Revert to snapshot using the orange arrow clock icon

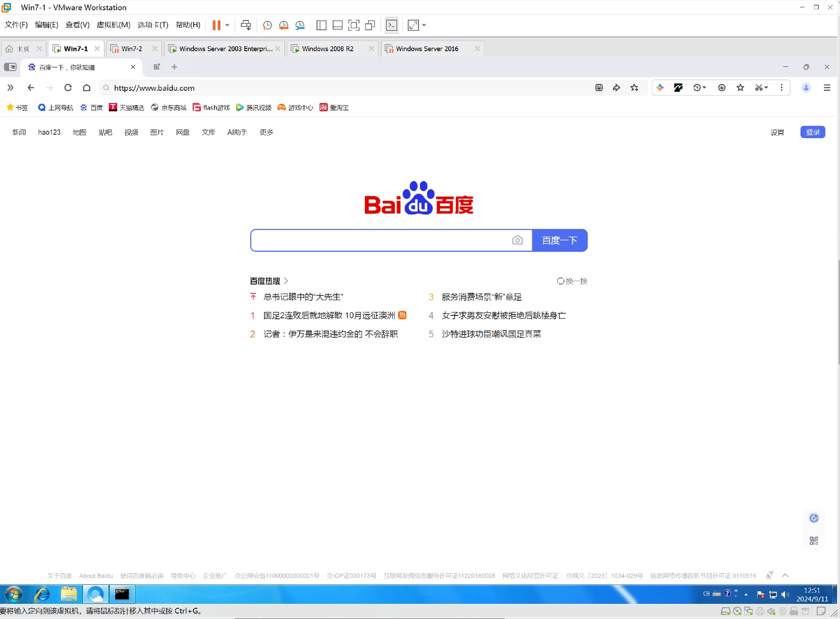(283, 25)
